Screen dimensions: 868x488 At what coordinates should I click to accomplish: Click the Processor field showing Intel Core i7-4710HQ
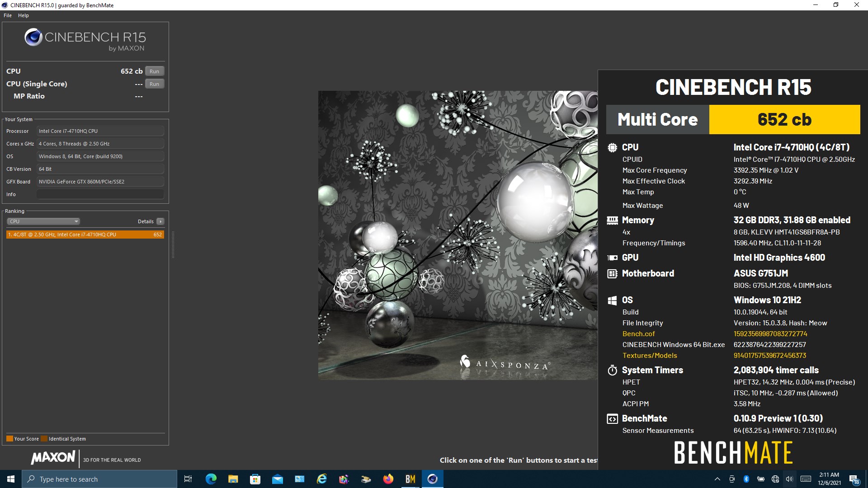100,131
